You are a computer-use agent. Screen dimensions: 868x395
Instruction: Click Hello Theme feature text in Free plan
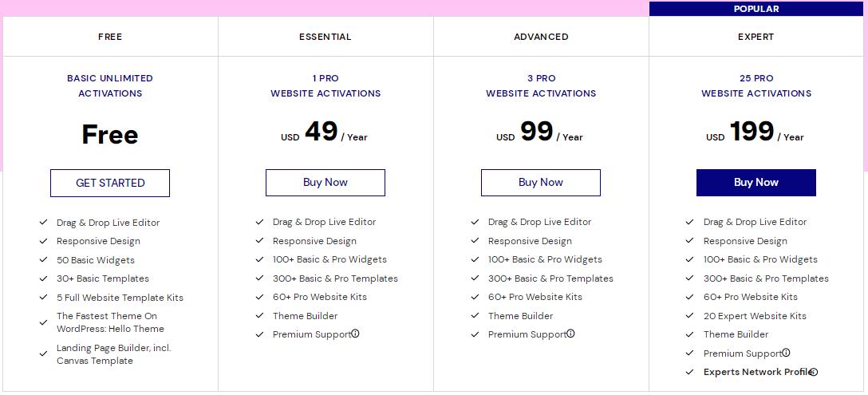coord(110,322)
